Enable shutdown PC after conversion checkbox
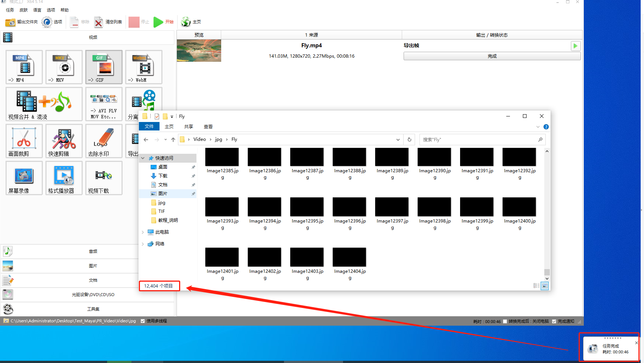The width and height of the screenshot is (644, 363). tap(505, 322)
